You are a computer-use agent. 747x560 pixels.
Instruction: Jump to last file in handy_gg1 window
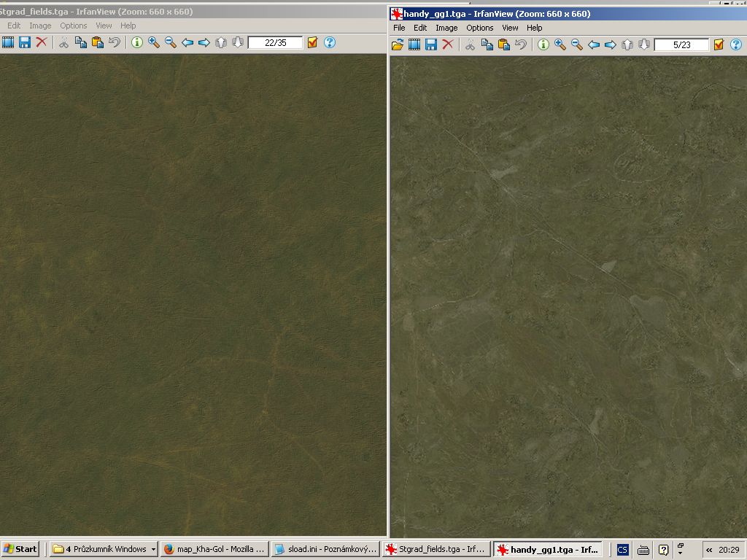644,44
